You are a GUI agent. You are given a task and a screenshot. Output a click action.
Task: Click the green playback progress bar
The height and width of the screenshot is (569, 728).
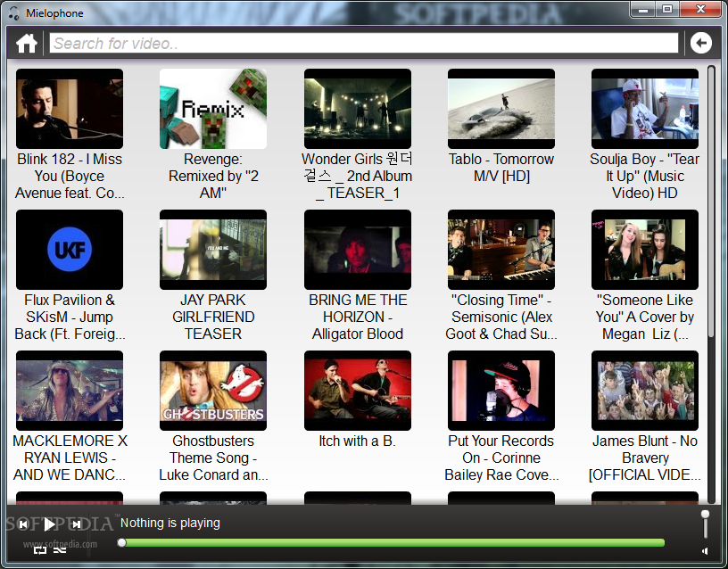click(x=393, y=542)
